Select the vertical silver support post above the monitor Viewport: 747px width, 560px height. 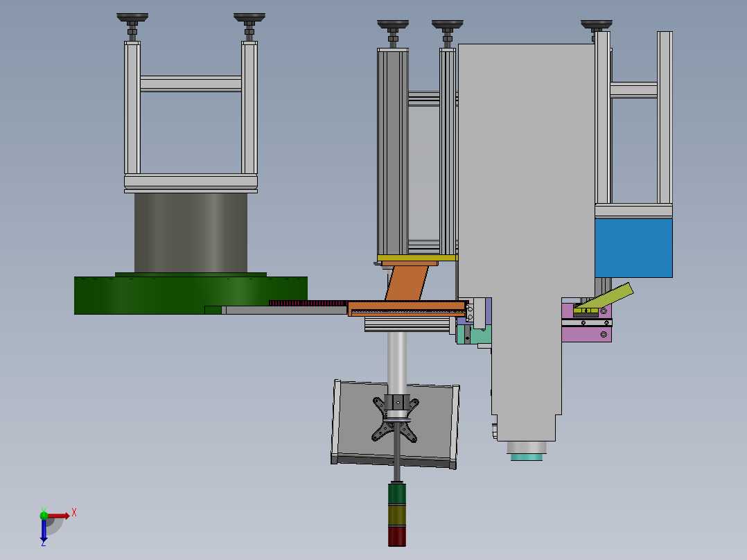[x=397, y=362]
